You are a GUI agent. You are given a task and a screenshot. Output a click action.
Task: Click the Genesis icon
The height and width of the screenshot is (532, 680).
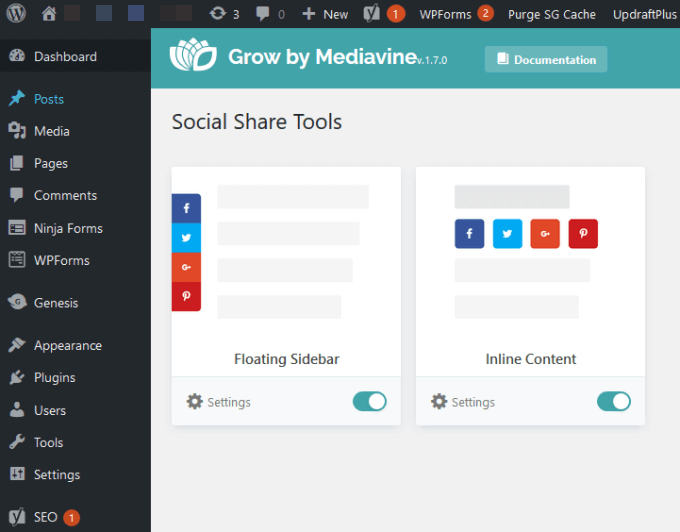17,302
